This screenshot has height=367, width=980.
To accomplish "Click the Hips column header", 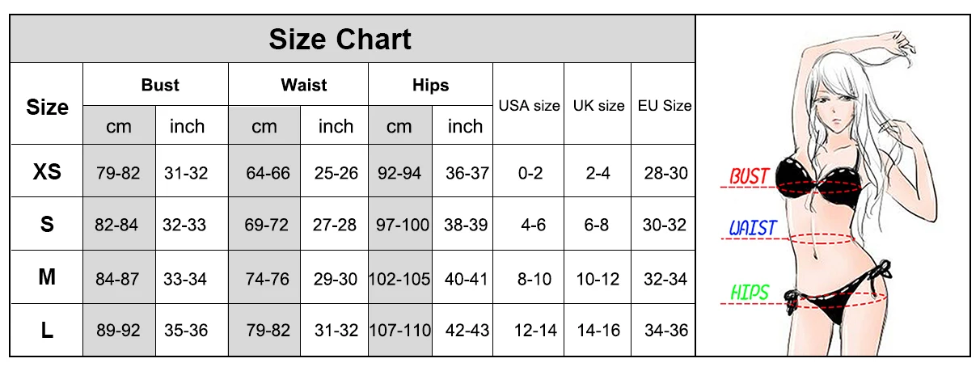I will point(429,85).
